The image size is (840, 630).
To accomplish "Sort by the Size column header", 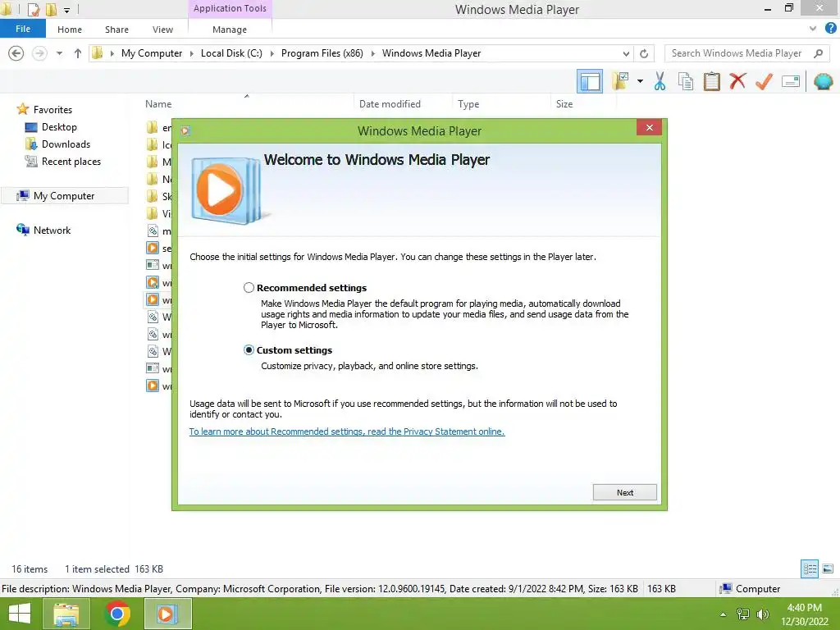I will pos(564,104).
